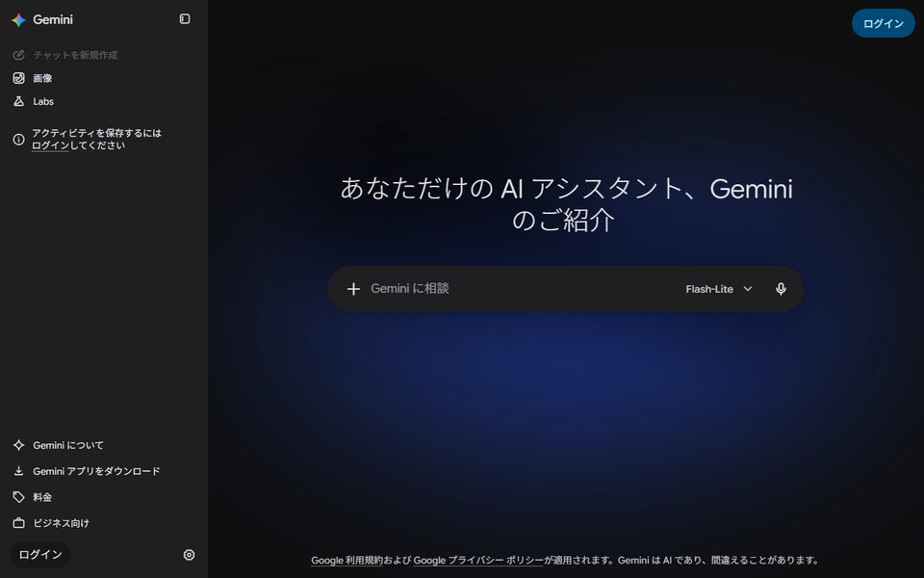This screenshot has width=924, height=578.
Task: Click the briefcase icon beside ビジネス向け
Action: (19, 523)
